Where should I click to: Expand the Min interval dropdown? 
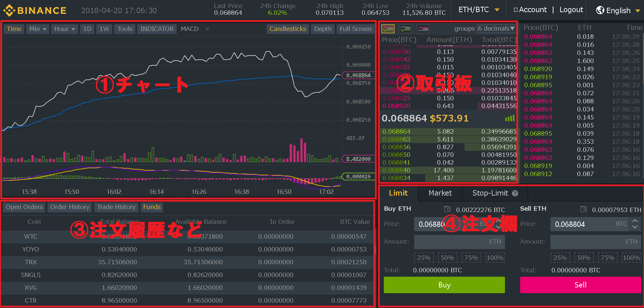(38, 29)
